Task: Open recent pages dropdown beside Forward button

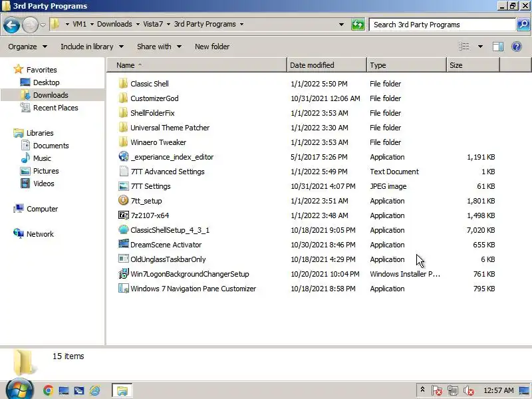Action: pyautogui.click(x=43, y=25)
